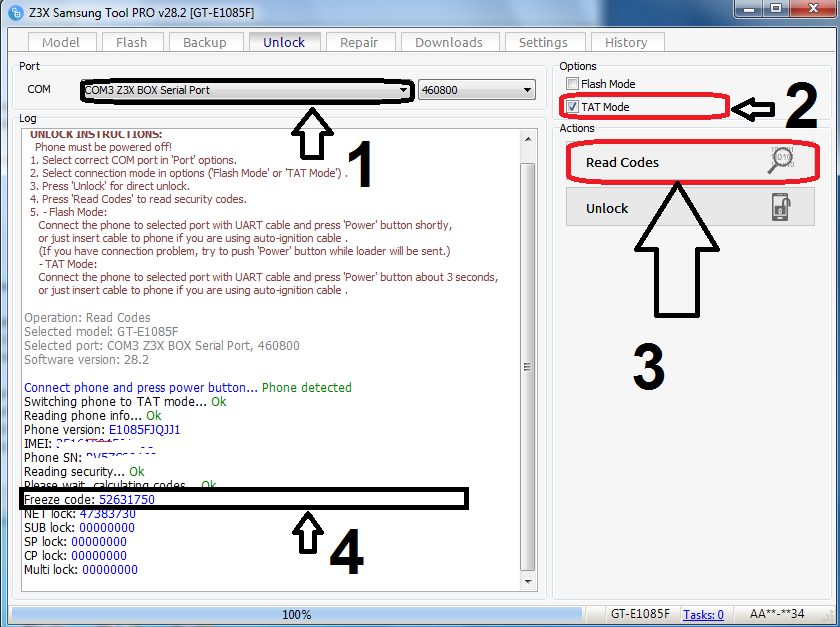Toggle the TAT Mode checkbox
The image size is (840, 627).
(573, 107)
